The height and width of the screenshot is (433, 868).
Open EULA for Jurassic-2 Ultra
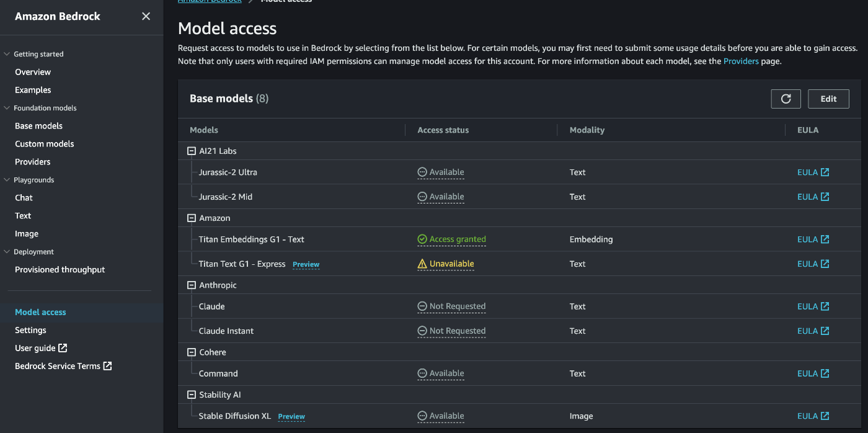tap(813, 172)
